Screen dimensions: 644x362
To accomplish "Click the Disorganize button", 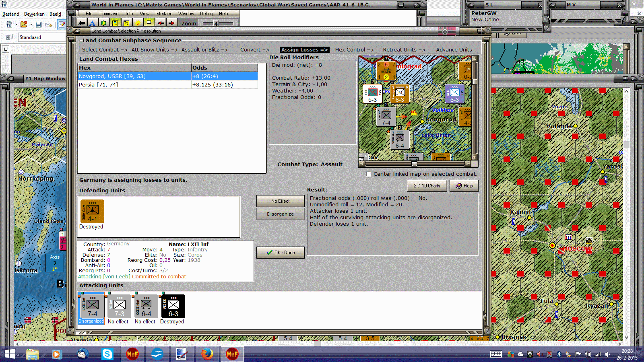I will pyautogui.click(x=280, y=214).
